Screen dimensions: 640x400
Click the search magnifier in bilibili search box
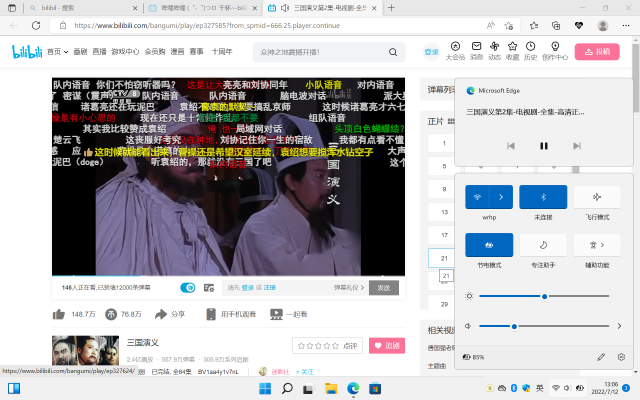point(393,52)
